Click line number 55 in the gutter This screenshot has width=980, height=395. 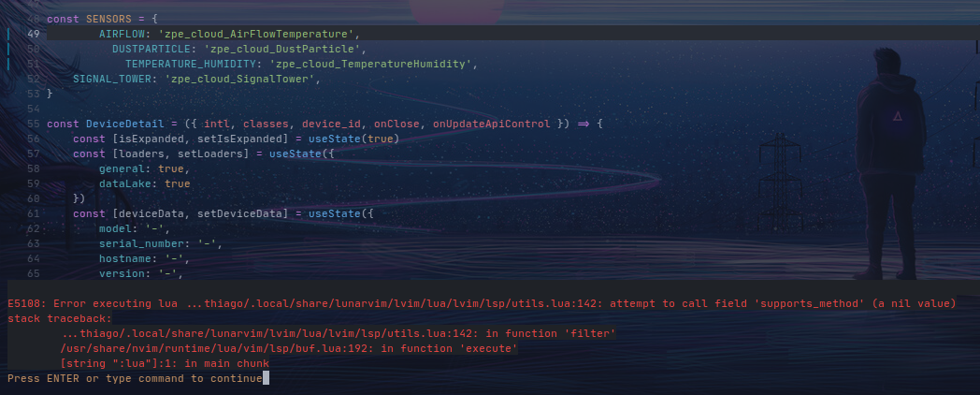tap(34, 124)
